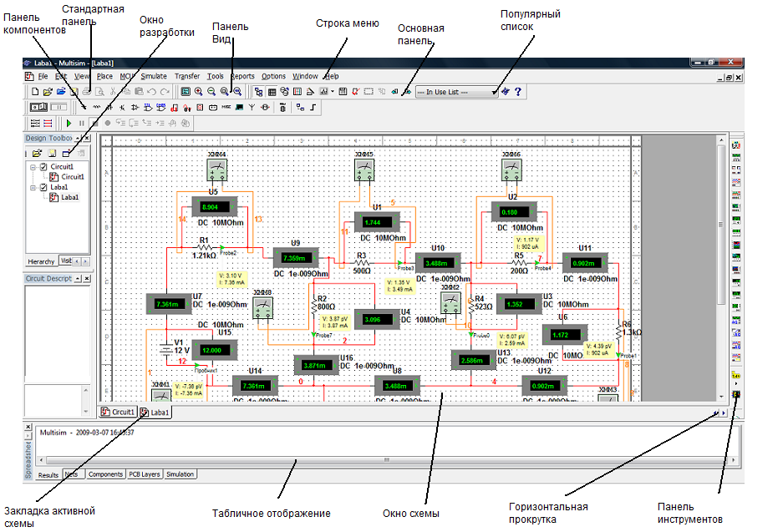Place an Analog op-amp component icon
Viewport: 783px width, 532px height.
[x=135, y=107]
